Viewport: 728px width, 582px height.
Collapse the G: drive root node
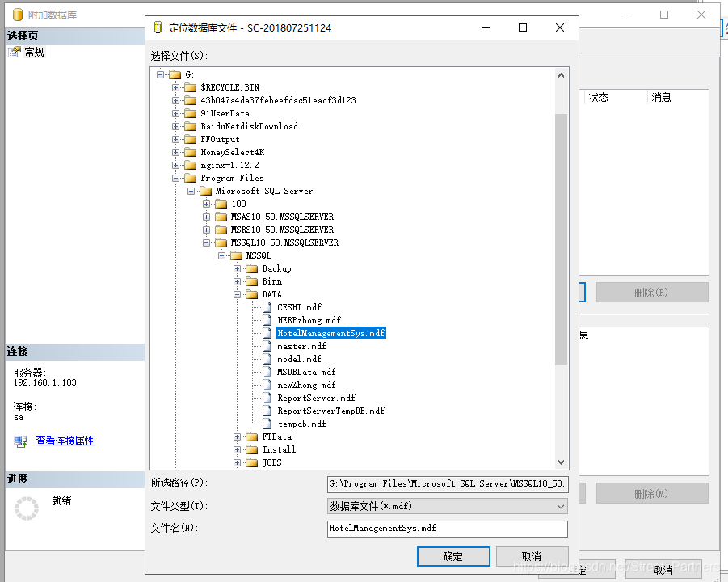point(161,74)
